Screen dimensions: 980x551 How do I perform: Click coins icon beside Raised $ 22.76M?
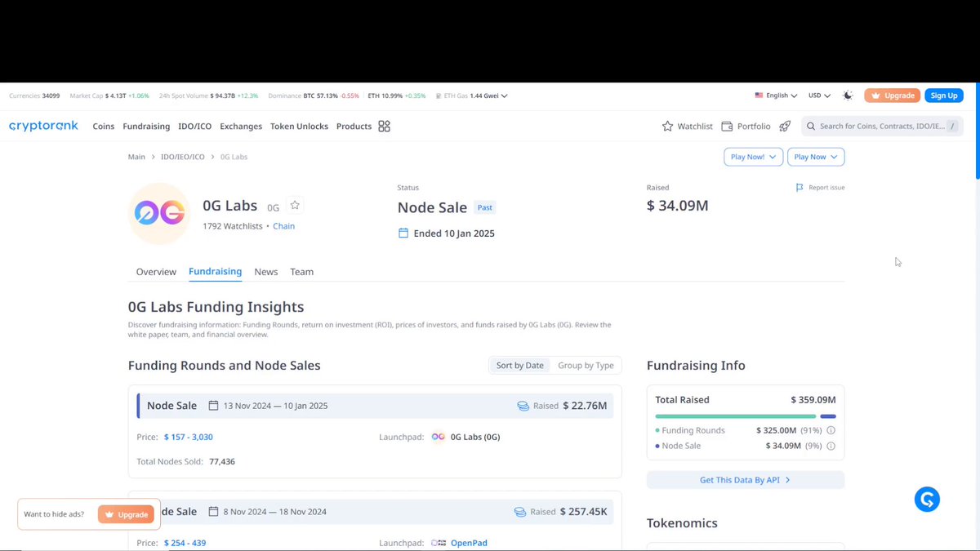pyautogui.click(x=523, y=406)
